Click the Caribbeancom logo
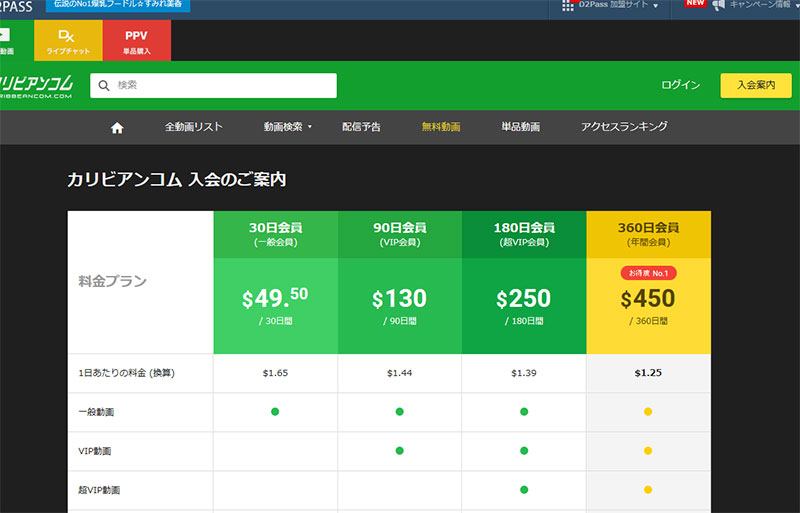800x513 pixels. point(36,86)
